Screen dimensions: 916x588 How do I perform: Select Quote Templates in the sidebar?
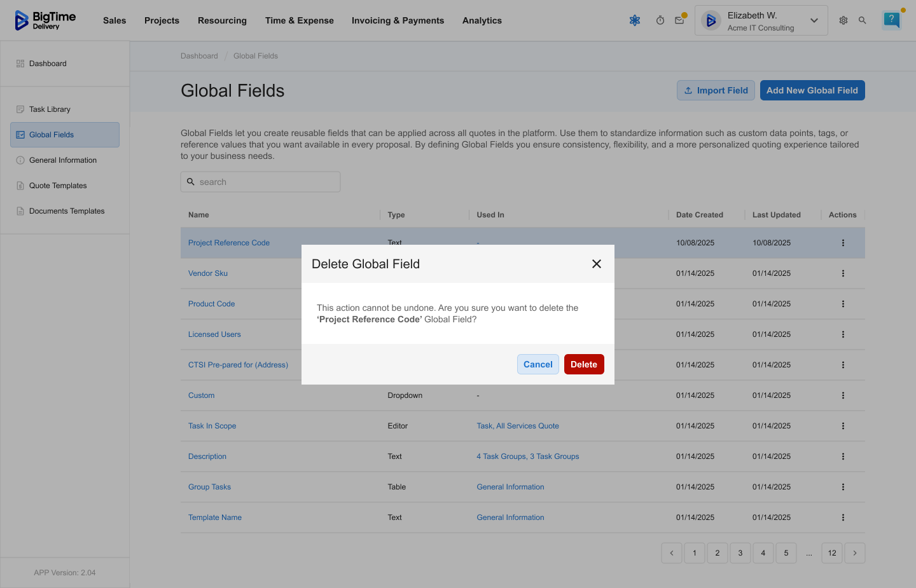tap(58, 186)
